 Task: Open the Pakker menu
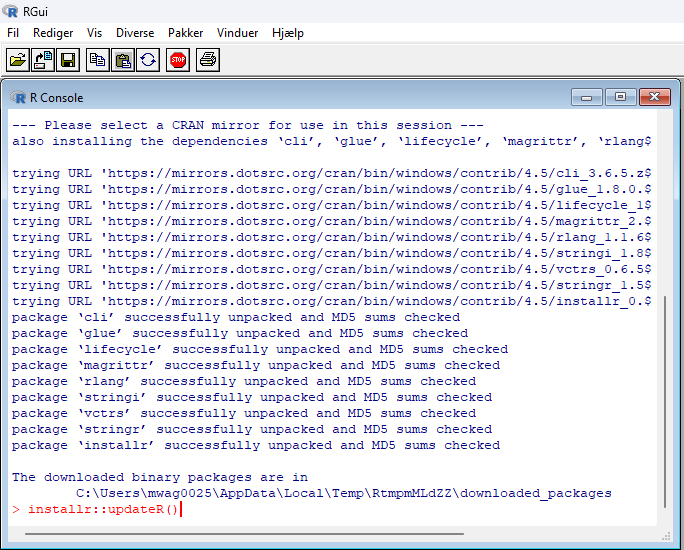point(185,33)
